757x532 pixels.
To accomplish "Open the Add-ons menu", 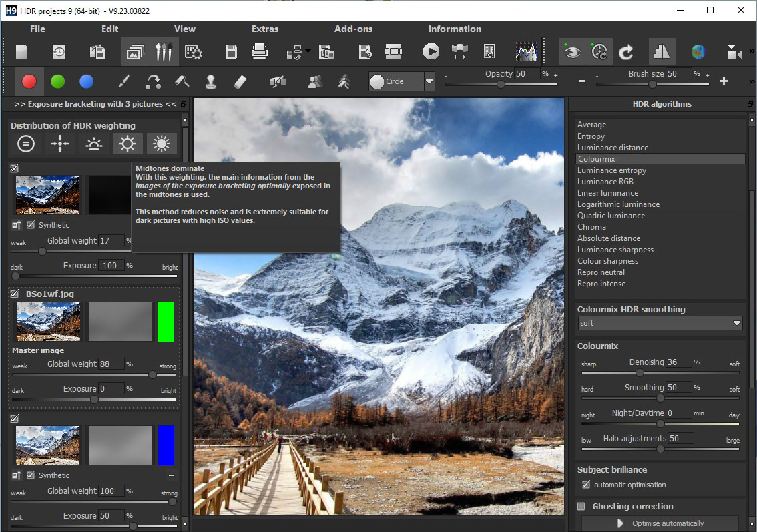I will [x=353, y=29].
